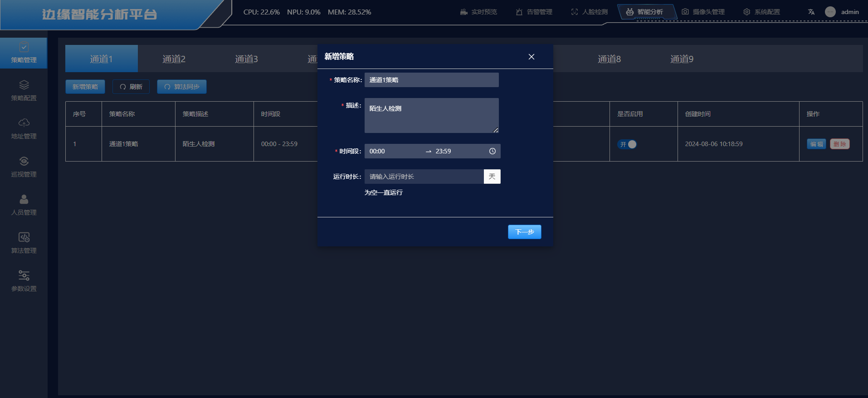Viewport: 868px width, 398px height.
Task: Open 策略配置 in the sidebar
Action: click(x=24, y=91)
